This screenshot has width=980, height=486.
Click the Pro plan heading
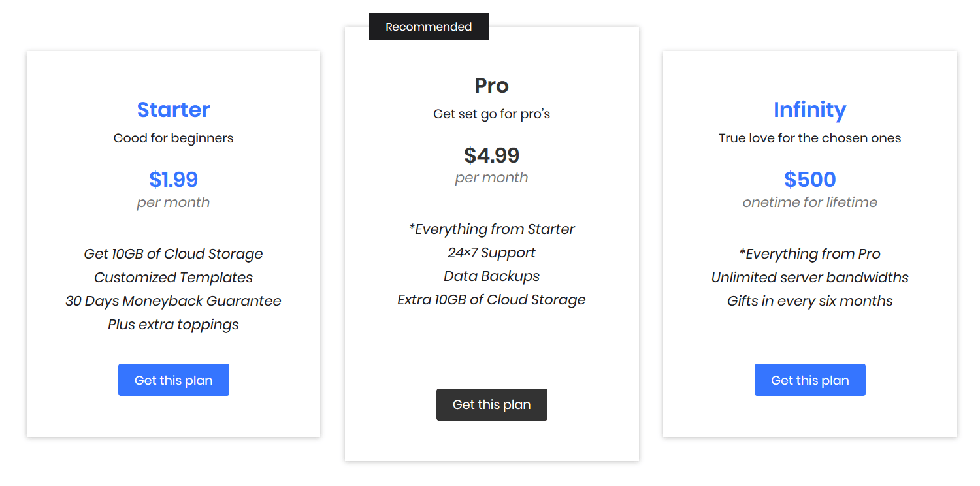[491, 86]
